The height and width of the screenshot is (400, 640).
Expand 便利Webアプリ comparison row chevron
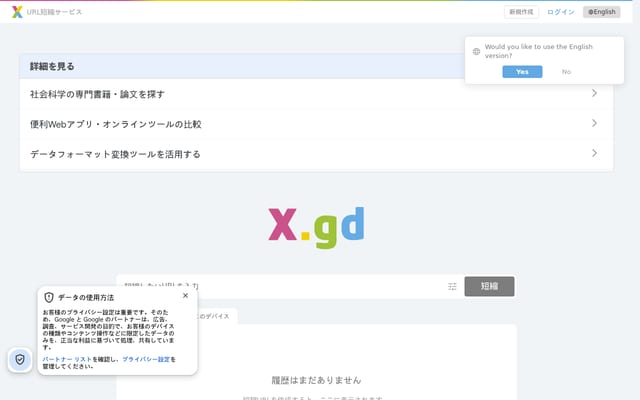[594, 123]
